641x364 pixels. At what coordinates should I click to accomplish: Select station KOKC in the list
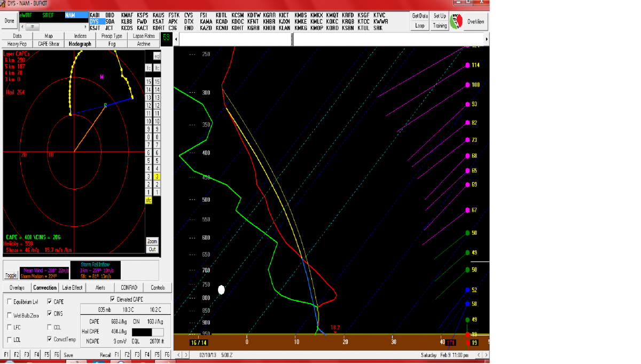tap(332, 21)
